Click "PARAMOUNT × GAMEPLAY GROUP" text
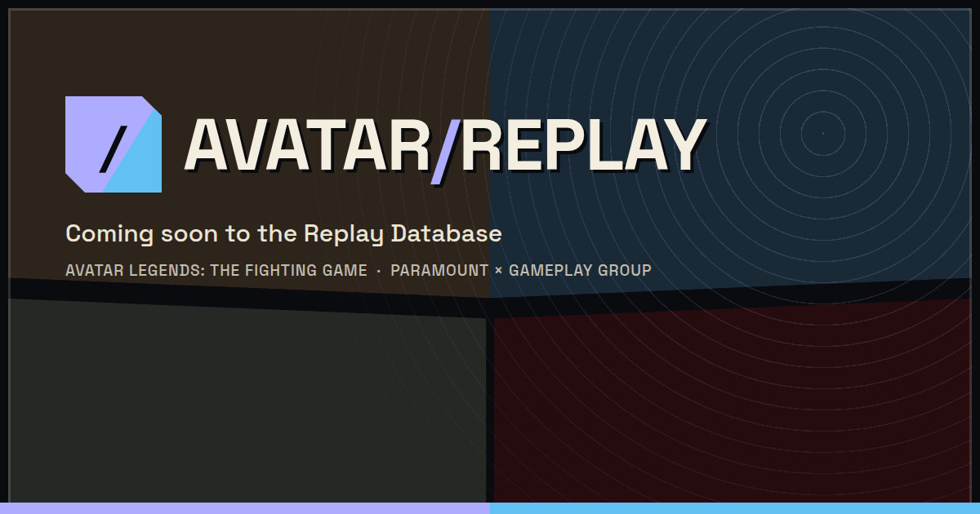Screen dimensions: 980x514 521,270
